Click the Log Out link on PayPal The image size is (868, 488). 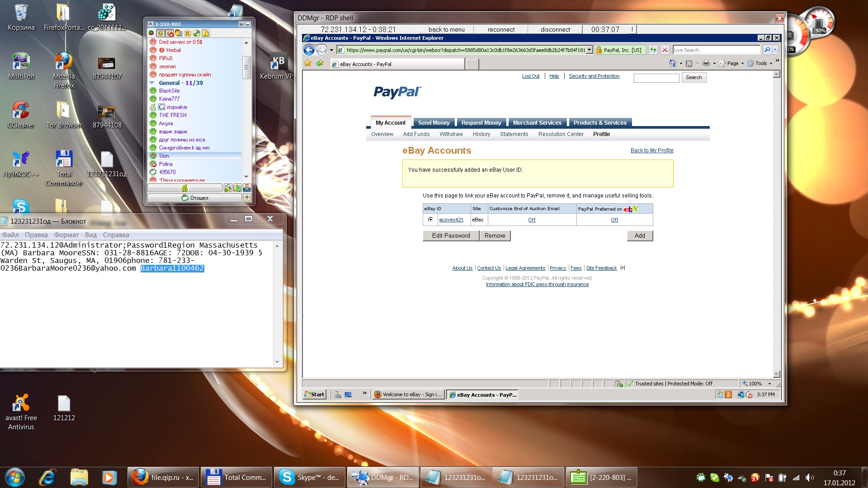(531, 76)
